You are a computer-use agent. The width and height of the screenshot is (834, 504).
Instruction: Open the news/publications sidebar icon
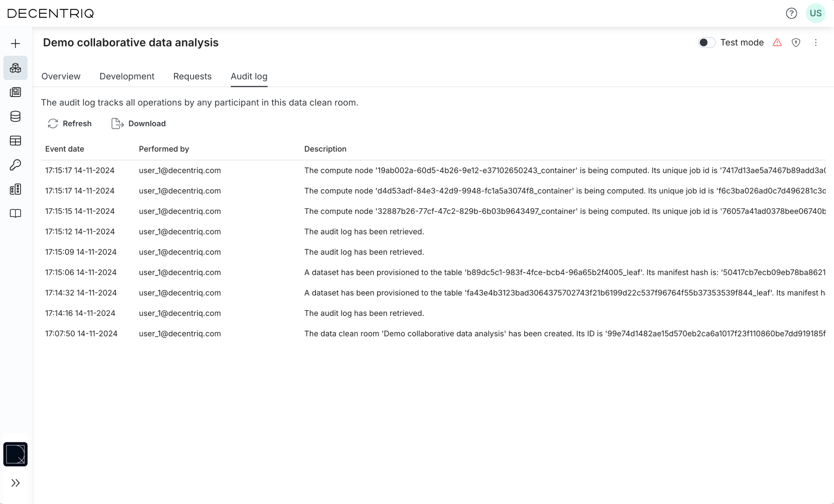pos(15,92)
